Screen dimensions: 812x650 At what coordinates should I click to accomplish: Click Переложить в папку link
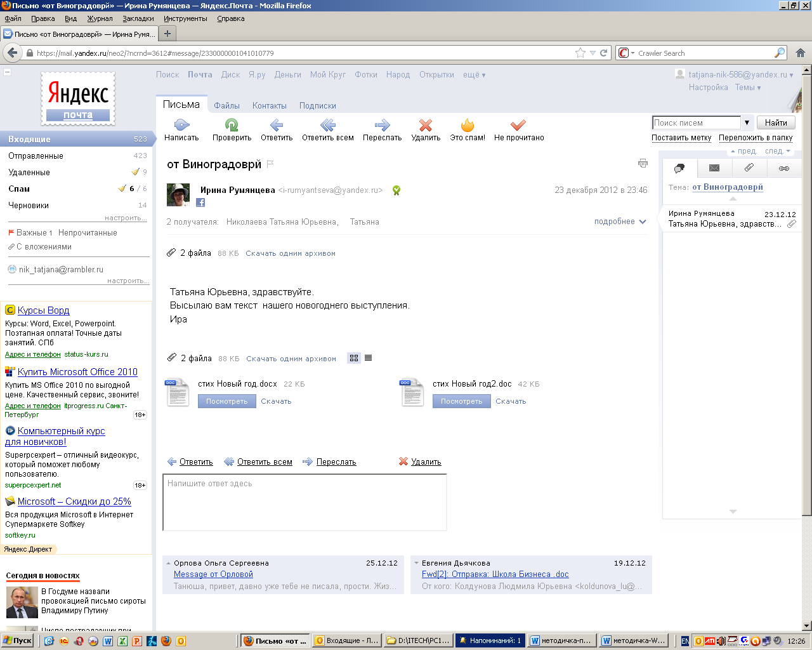point(756,138)
